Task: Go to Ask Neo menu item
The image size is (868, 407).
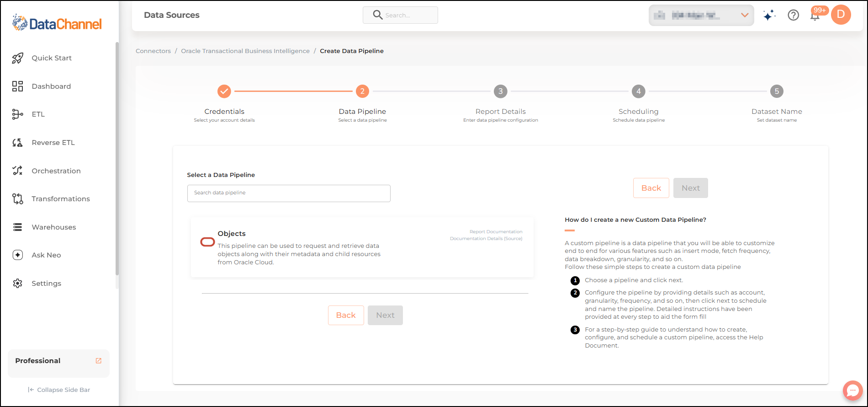Action: click(x=46, y=255)
